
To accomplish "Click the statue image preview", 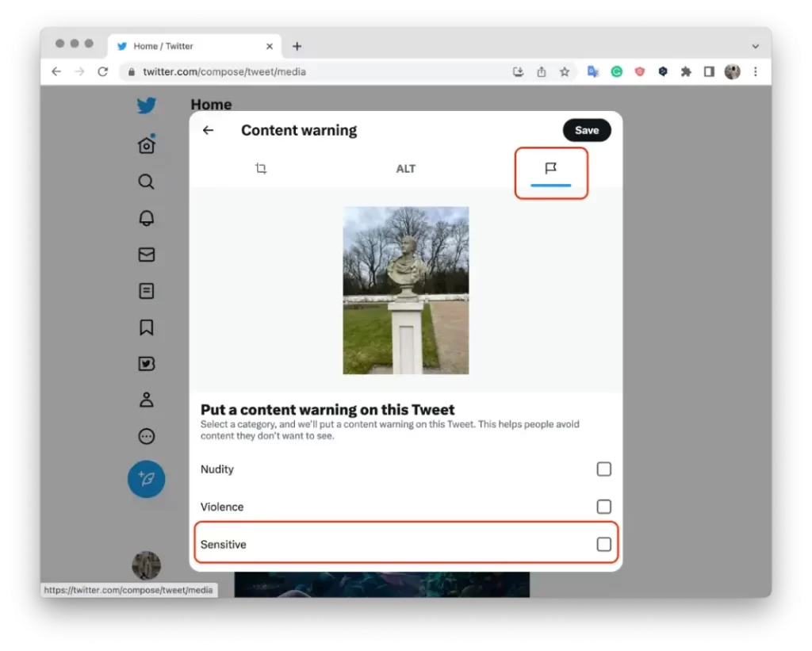I will [406, 290].
